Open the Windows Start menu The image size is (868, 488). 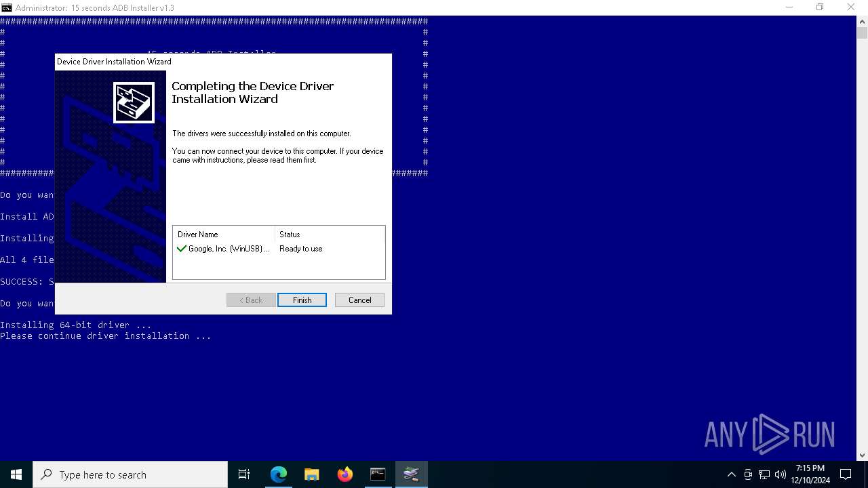16,474
